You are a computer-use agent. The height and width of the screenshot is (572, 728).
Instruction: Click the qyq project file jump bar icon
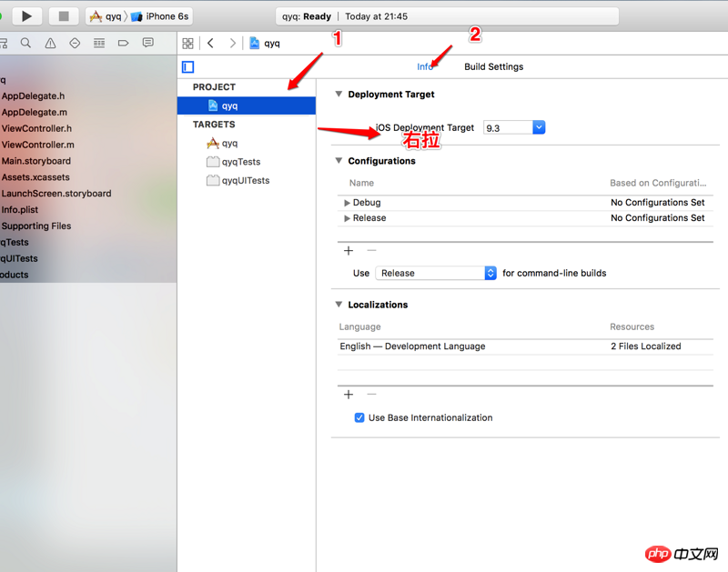tap(255, 43)
